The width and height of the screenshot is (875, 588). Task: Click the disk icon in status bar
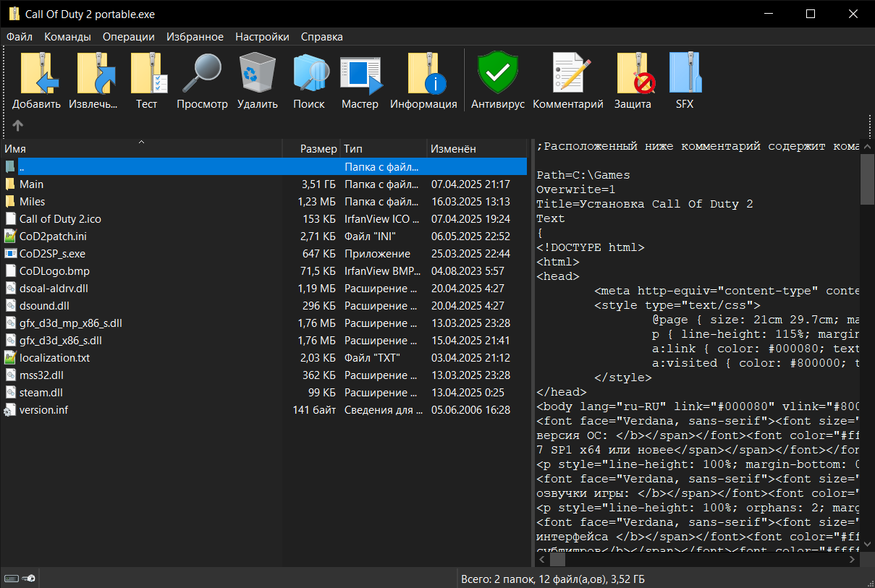12,579
